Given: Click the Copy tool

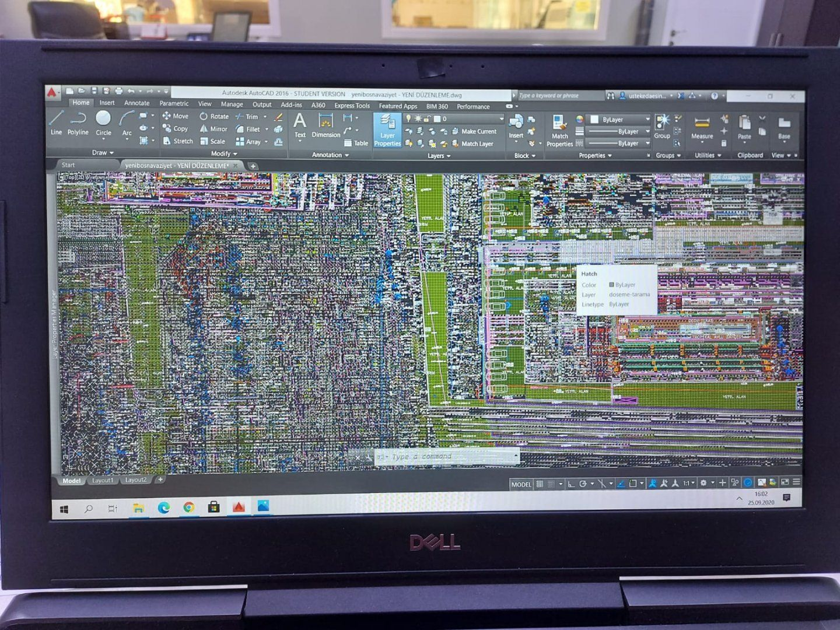Looking at the screenshot, I should (x=175, y=128).
